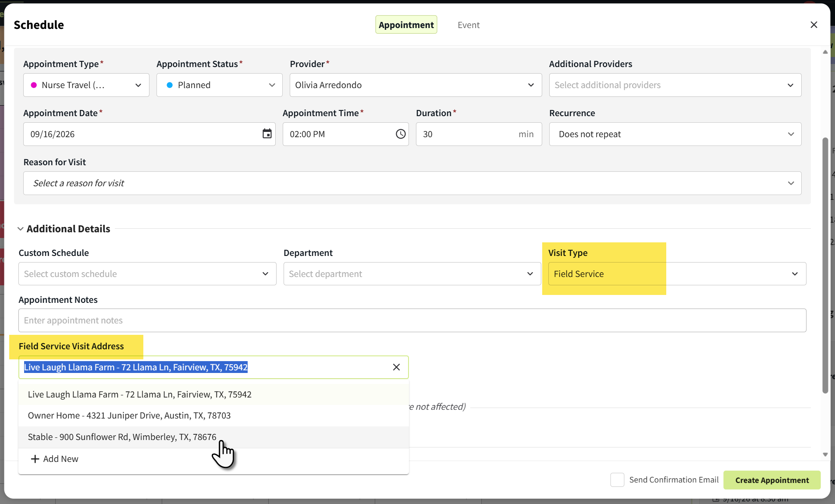
Task: Click the scrollbar down arrow
Action: [825, 454]
